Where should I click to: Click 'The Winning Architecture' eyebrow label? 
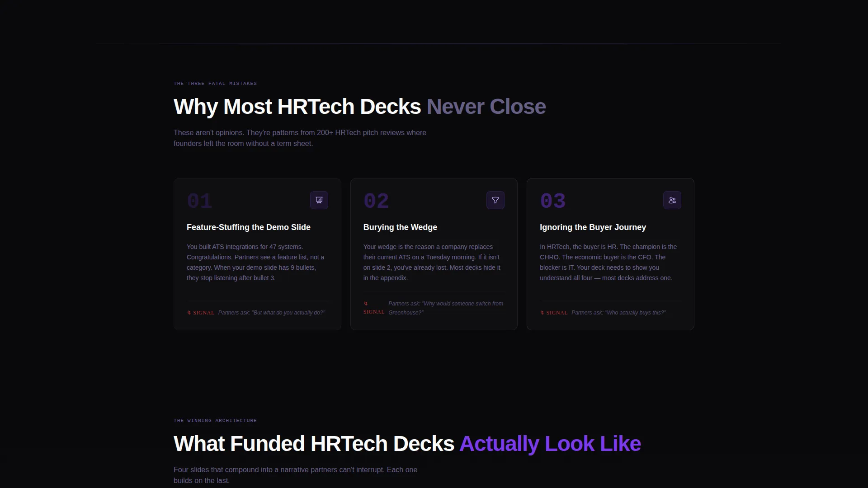point(215,421)
